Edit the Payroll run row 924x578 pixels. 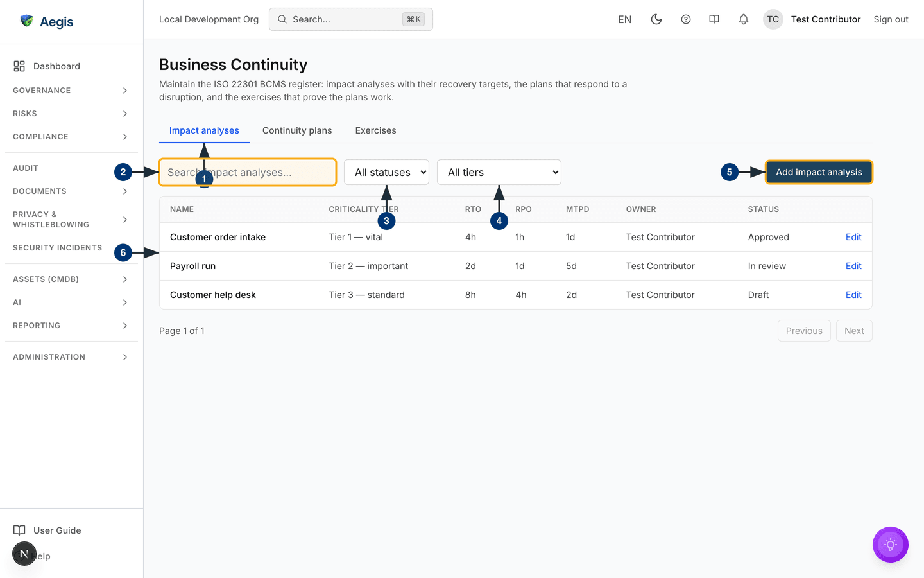(853, 266)
